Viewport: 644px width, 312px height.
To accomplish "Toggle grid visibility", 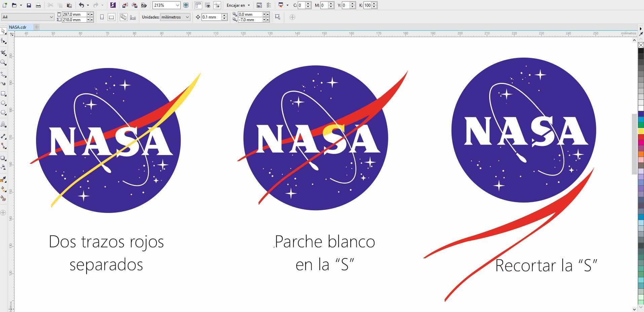I will click(208, 5).
